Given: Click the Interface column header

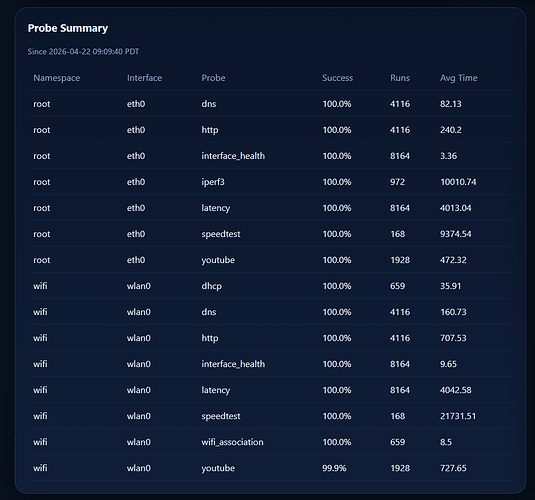Looking at the screenshot, I should (x=144, y=78).
